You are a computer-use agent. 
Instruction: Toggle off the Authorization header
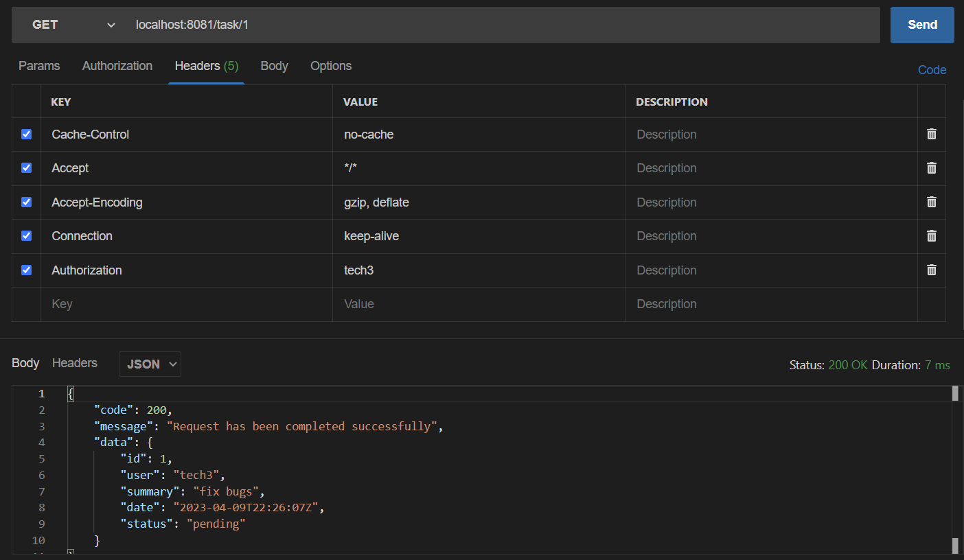26,270
